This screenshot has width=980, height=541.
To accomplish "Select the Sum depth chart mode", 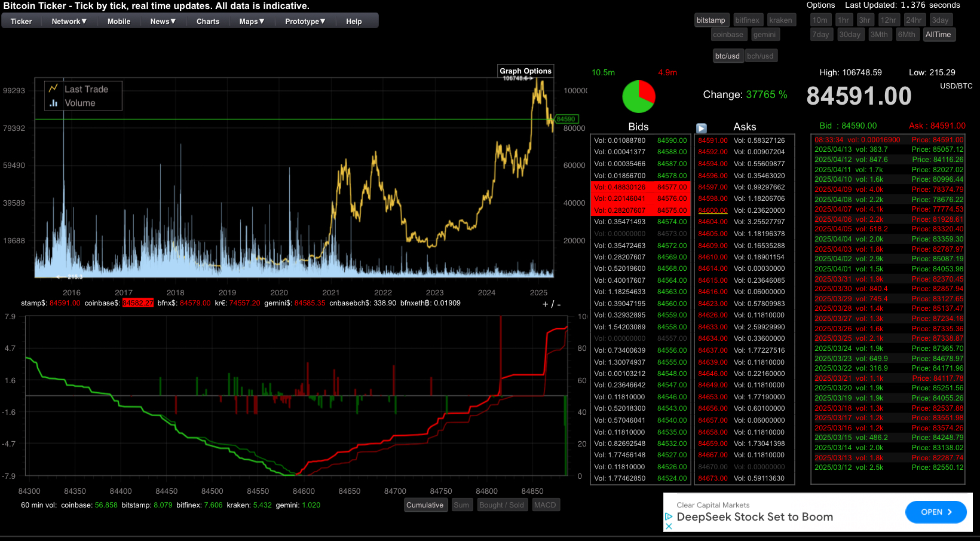I will coord(461,505).
